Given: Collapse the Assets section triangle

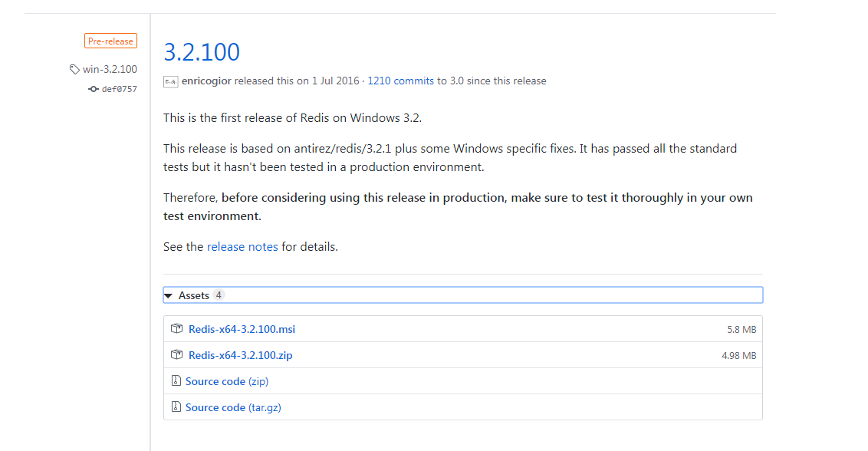Looking at the screenshot, I should point(168,296).
